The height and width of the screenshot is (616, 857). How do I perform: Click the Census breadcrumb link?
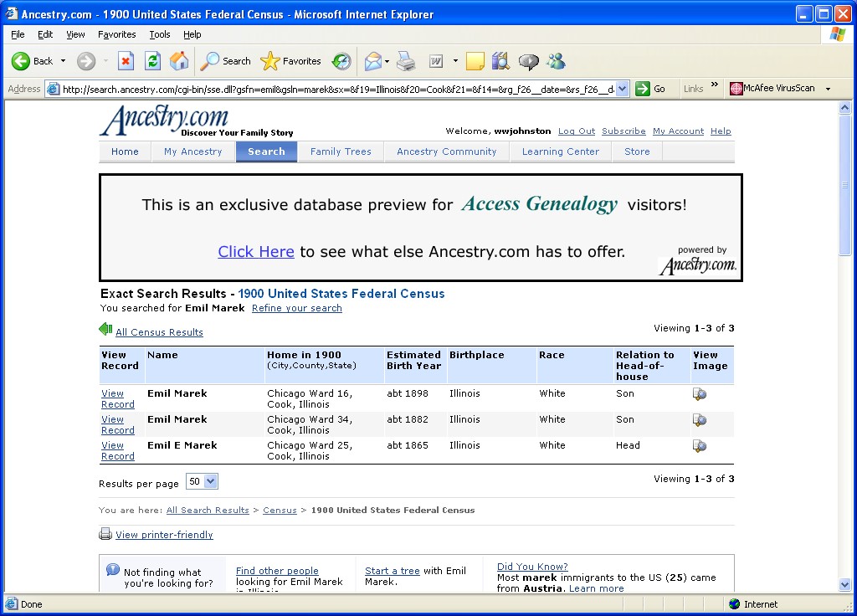[280, 510]
